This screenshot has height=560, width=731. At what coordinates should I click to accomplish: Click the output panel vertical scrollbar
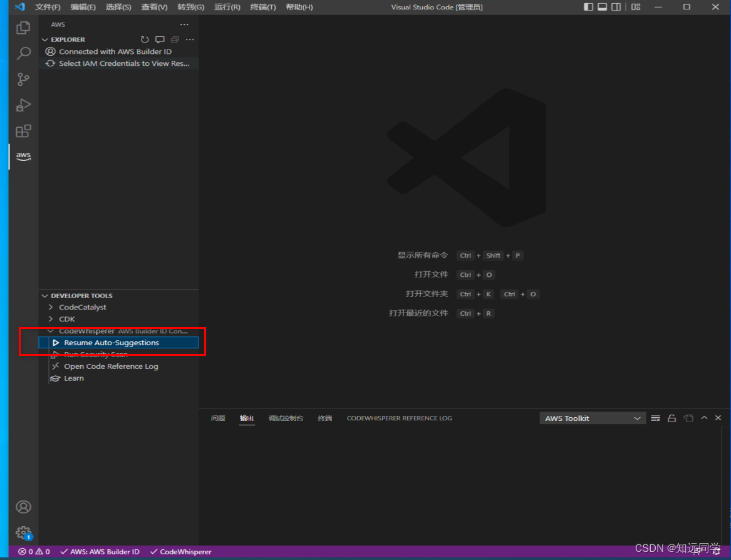(x=725, y=485)
